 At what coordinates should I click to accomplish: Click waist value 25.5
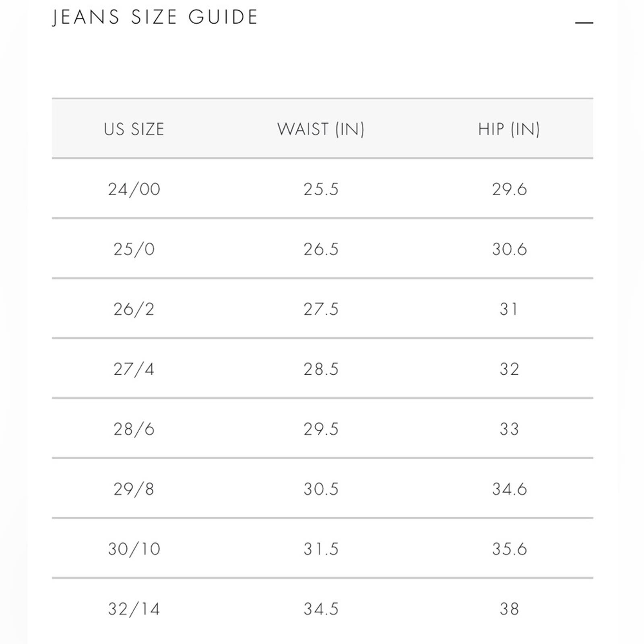[x=321, y=189]
